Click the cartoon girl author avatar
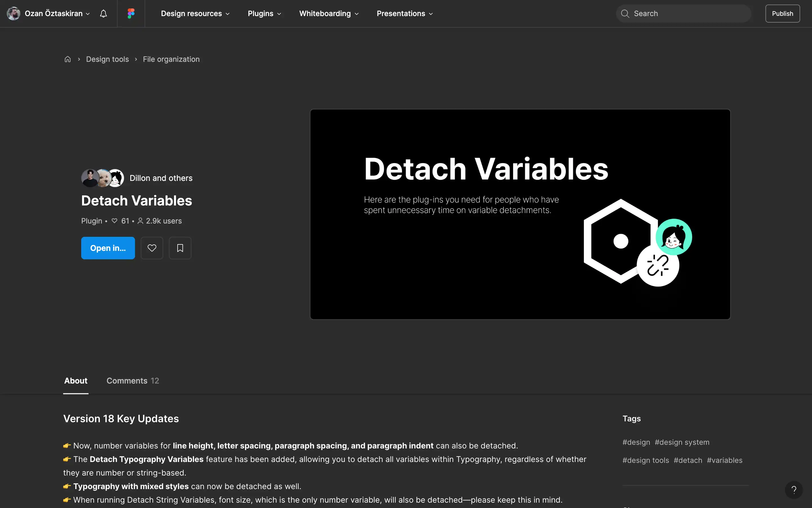 (116, 178)
